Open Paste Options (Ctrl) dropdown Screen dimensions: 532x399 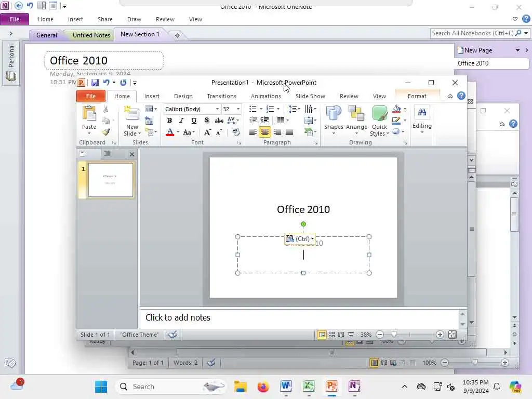pyautogui.click(x=300, y=239)
